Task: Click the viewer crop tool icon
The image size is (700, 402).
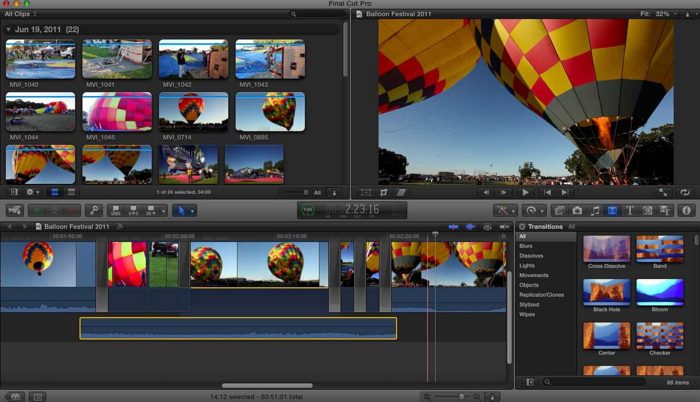Action: (383, 193)
